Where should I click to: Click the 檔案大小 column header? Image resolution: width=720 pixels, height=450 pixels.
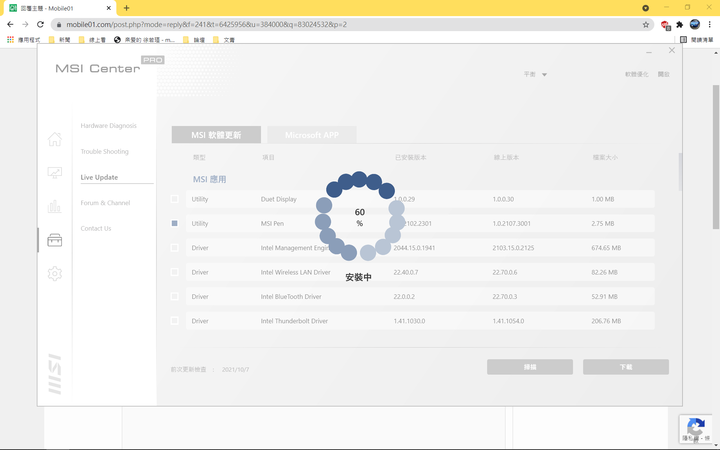point(605,158)
